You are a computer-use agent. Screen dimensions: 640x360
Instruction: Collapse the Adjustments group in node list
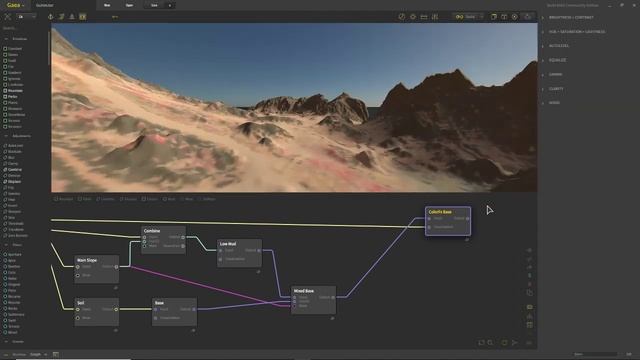6,136
